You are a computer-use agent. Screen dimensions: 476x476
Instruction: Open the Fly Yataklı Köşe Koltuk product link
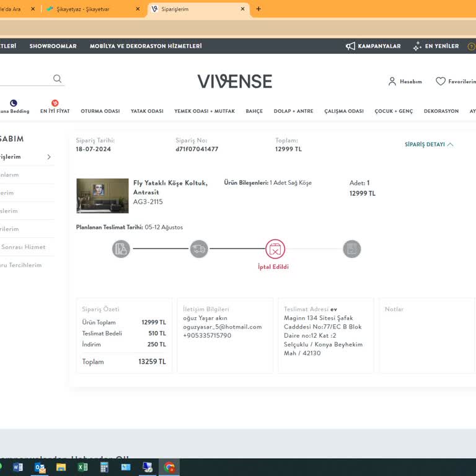[170, 187]
